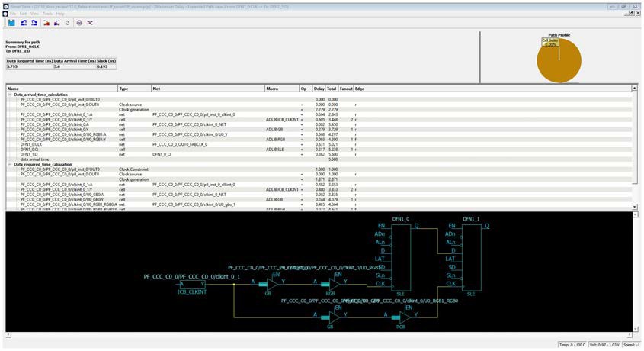
Task: Click the second blue arrow toolbar icon
Action: 34,23
